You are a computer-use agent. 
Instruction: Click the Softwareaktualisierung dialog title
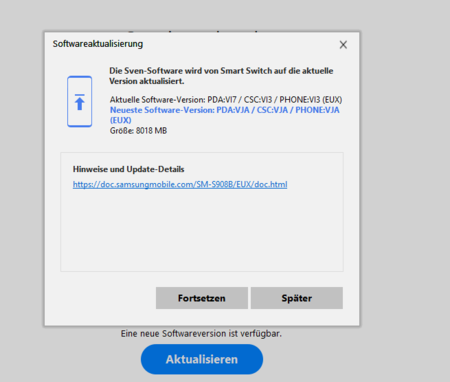coord(98,44)
